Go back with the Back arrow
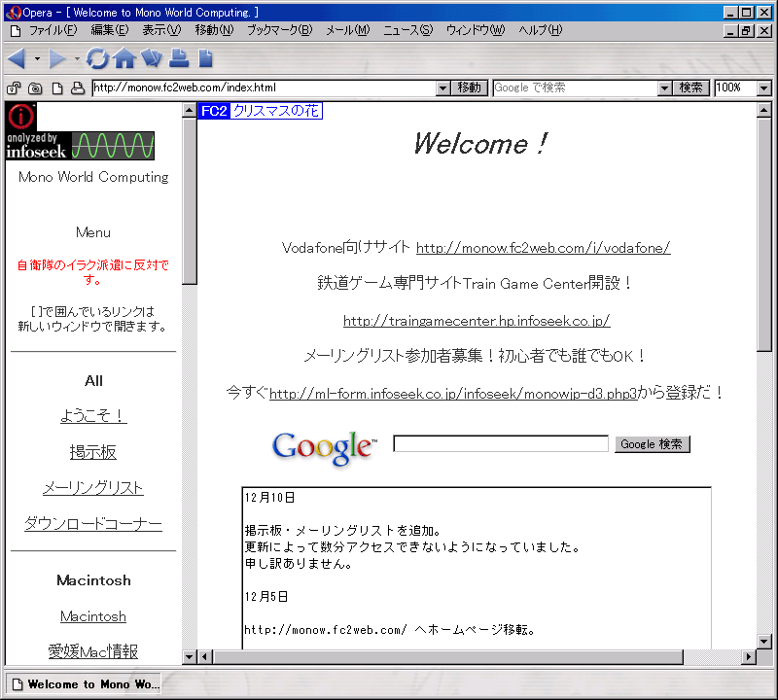 [17, 58]
